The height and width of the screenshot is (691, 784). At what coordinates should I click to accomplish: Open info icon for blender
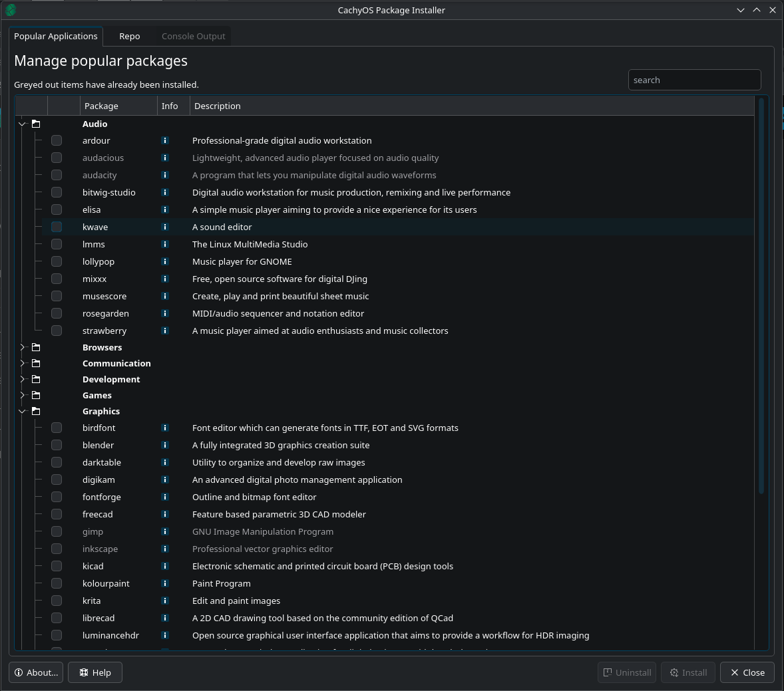click(x=165, y=445)
